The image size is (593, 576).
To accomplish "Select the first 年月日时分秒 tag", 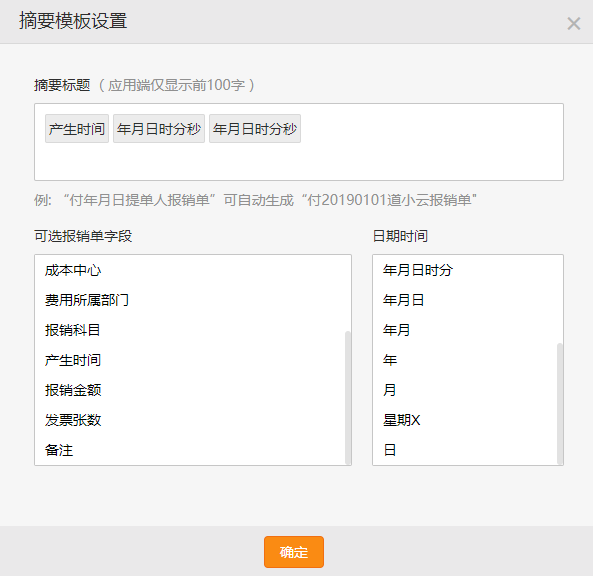I will (x=159, y=129).
